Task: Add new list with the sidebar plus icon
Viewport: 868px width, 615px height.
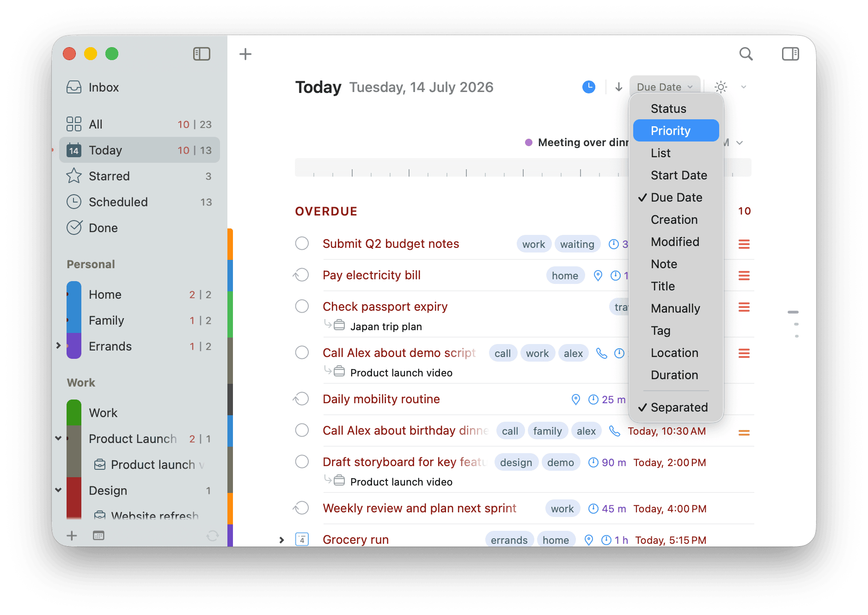Action: pyautogui.click(x=72, y=535)
